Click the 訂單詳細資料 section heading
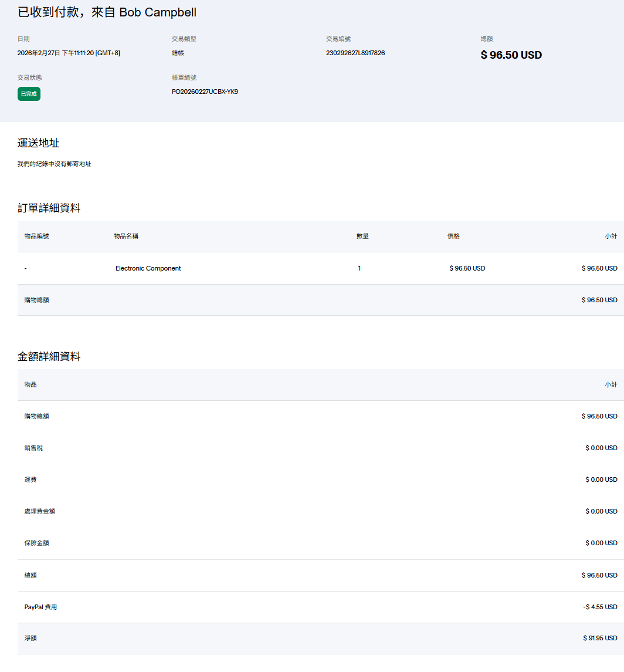 pyautogui.click(x=49, y=208)
